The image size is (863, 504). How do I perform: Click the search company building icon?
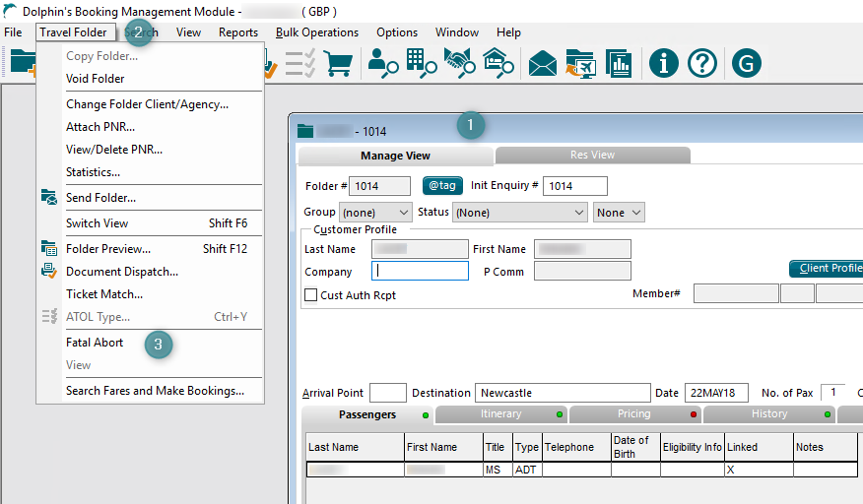tap(422, 63)
